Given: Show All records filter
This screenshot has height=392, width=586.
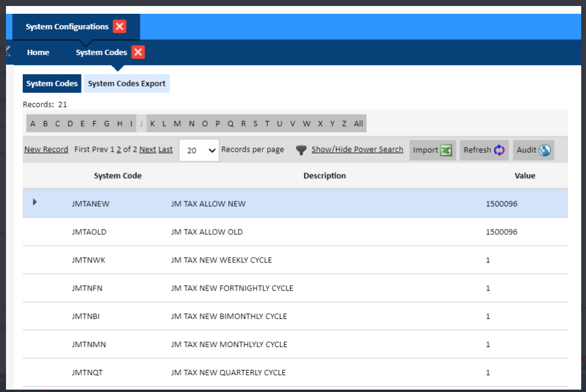Looking at the screenshot, I should click(x=358, y=123).
